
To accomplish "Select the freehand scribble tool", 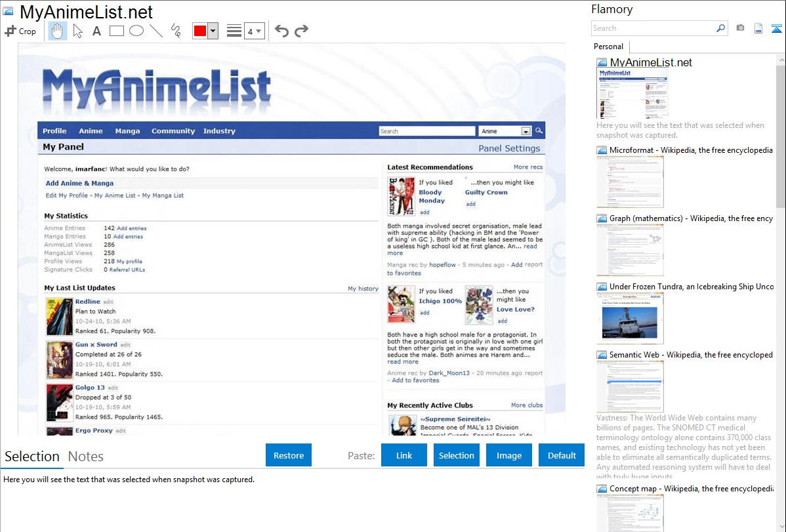I will (176, 31).
